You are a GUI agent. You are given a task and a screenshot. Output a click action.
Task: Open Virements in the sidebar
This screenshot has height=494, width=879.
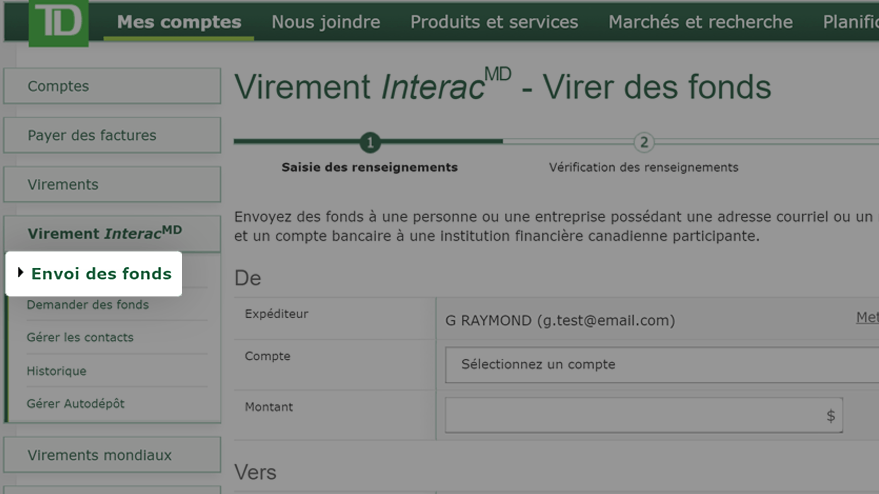pyautogui.click(x=112, y=184)
